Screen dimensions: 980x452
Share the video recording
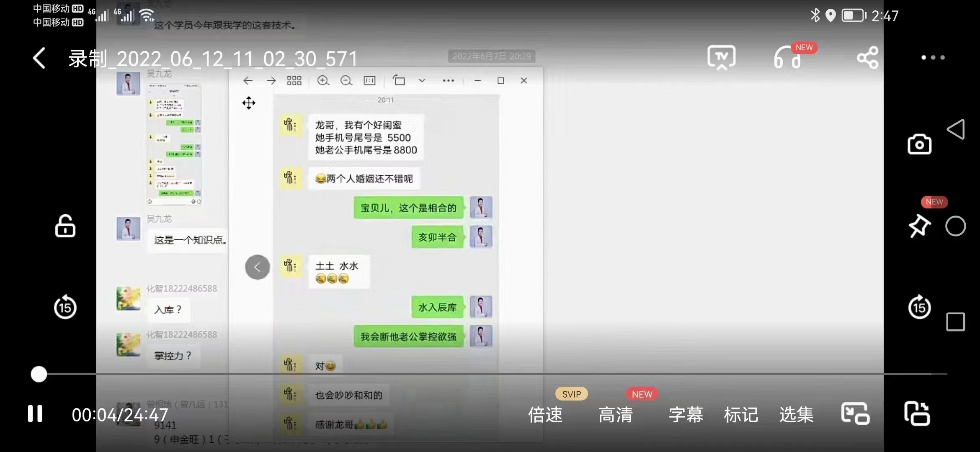point(868,57)
